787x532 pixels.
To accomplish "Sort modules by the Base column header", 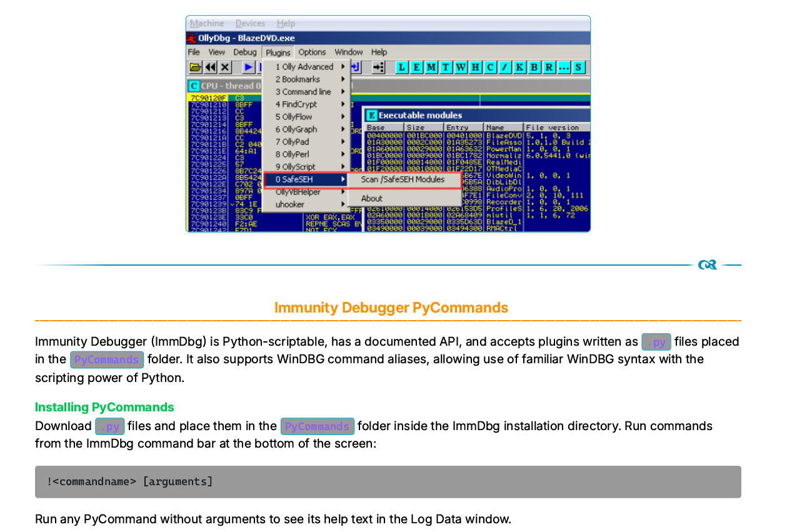I will pyautogui.click(x=384, y=128).
